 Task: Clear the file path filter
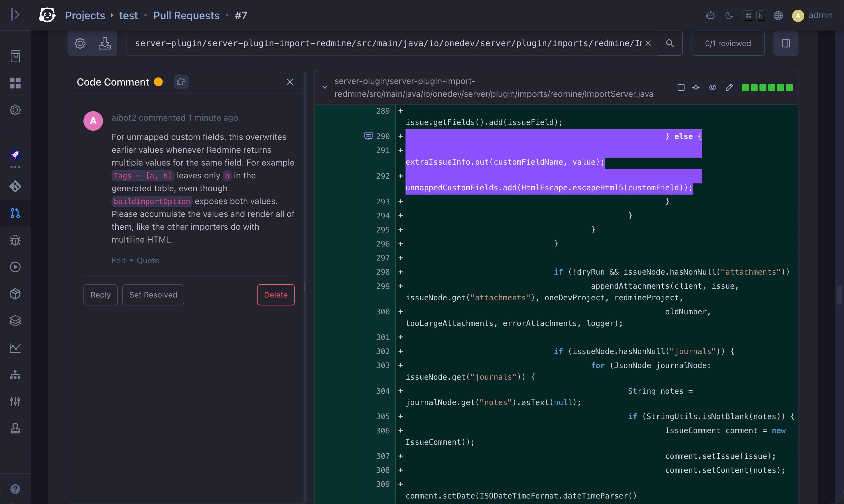click(x=648, y=43)
